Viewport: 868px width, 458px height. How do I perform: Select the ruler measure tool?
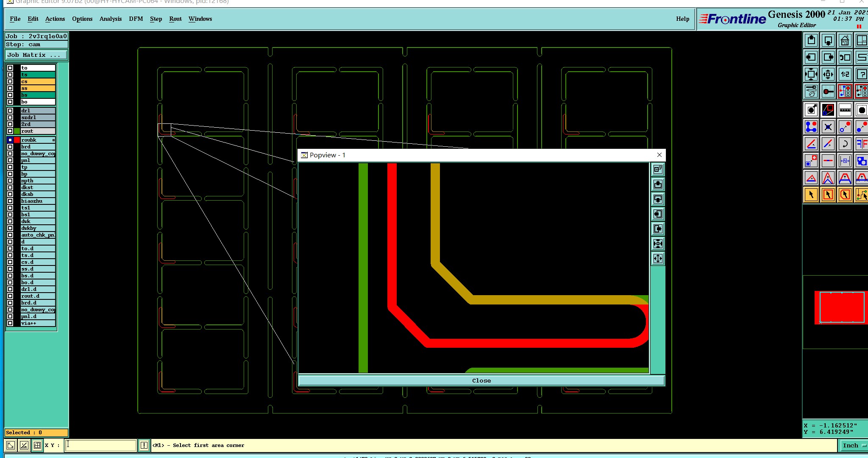pyautogui.click(x=845, y=110)
